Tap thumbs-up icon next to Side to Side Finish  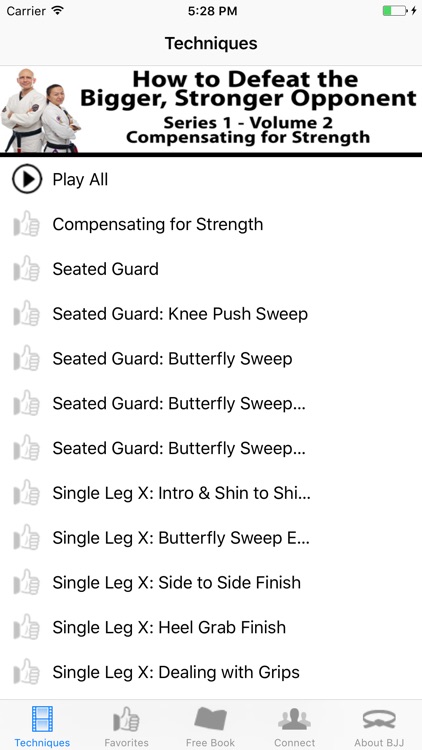(26, 583)
